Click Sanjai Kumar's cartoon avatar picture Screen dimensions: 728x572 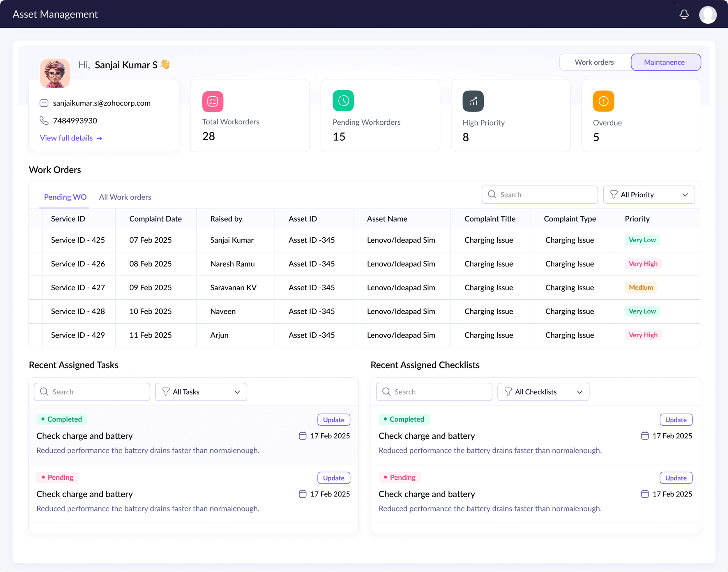[x=55, y=73]
